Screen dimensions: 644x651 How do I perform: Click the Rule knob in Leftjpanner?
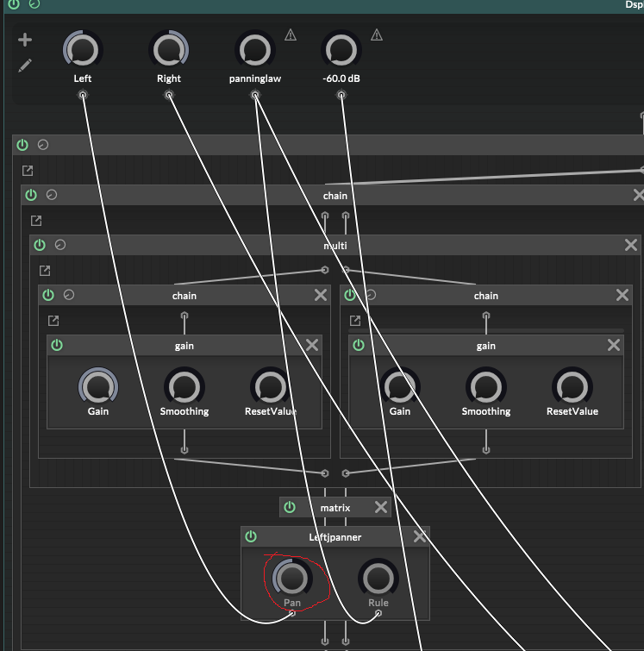[x=378, y=576]
